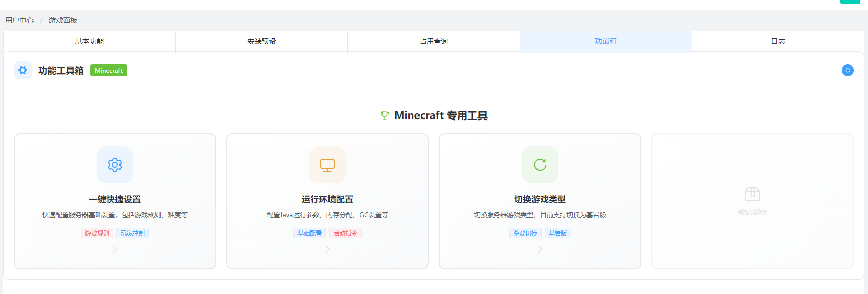868x294 pixels.
Task: Click the 敬请期待 box icon
Action: pyautogui.click(x=752, y=194)
